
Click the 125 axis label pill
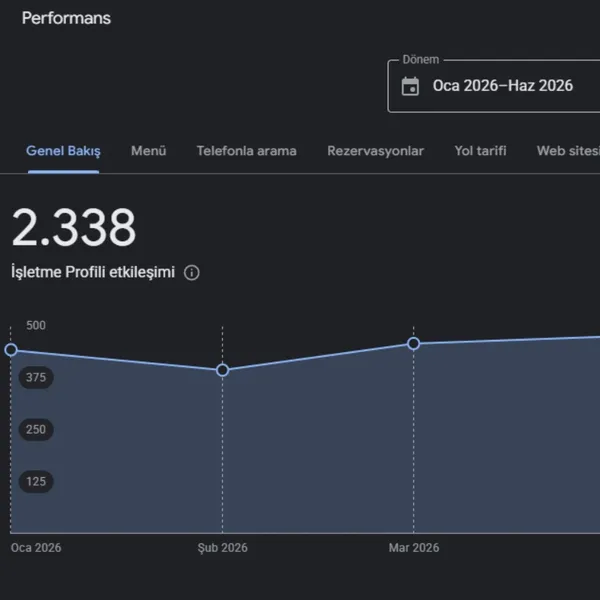point(36,481)
